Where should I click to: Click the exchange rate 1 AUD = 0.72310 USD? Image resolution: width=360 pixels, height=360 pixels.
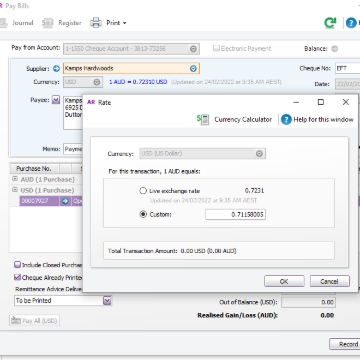click(138, 82)
